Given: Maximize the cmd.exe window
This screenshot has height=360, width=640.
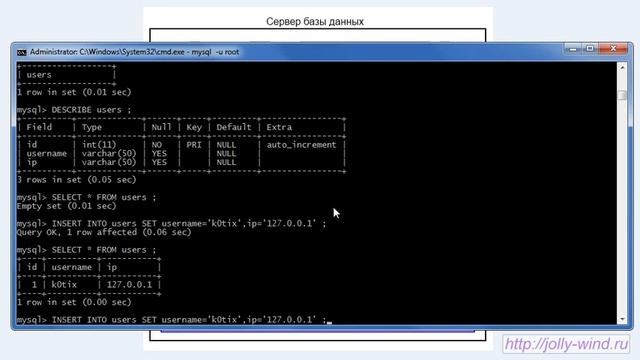Looking at the screenshot, I should 590,49.
